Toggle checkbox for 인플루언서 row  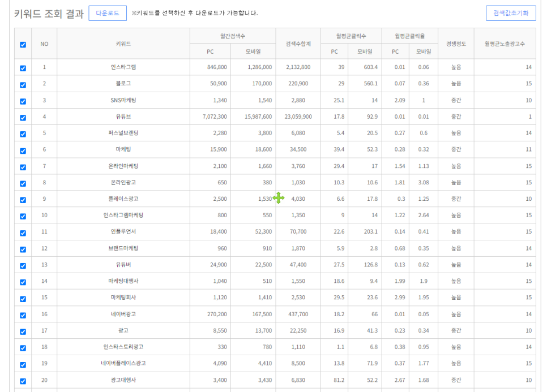[23, 233]
